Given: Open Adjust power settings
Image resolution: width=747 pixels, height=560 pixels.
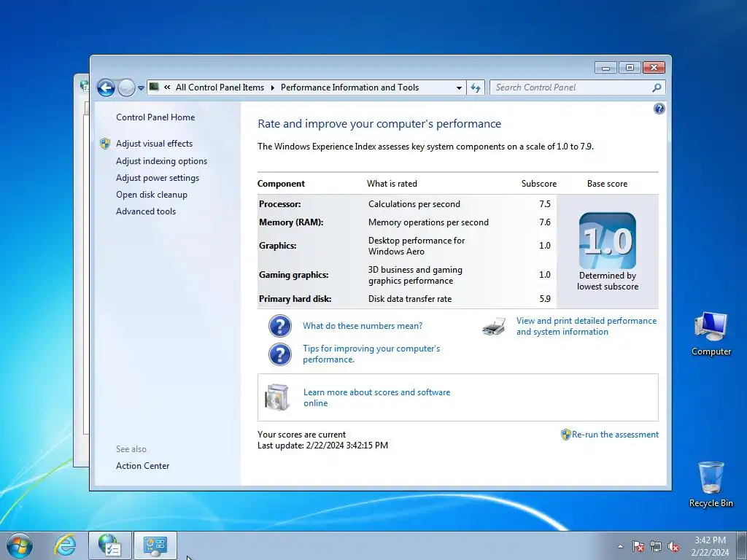Looking at the screenshot, I should pos(158,178).
